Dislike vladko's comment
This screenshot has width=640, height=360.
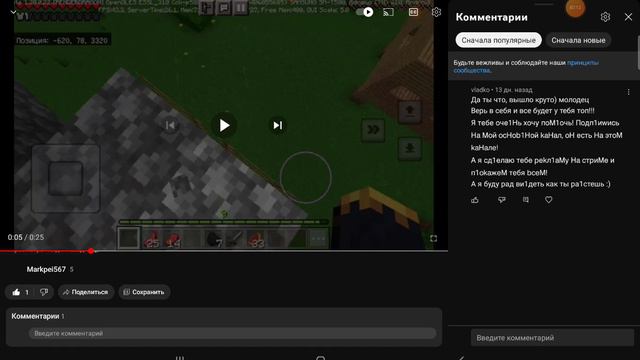pos(502,200)
